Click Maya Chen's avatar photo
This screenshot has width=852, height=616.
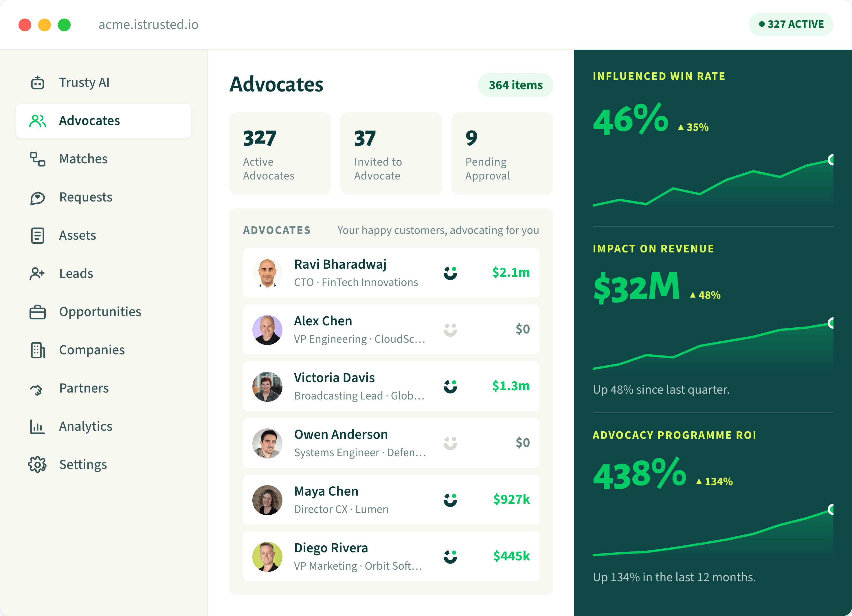pyautogui.click(x=267, y=500)
